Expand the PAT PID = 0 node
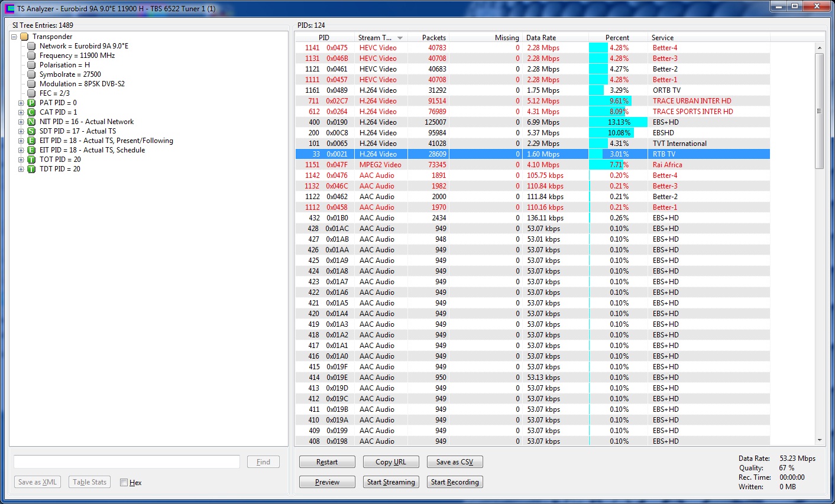Image resolution: width=835 pixels, height=504 pixels. point(21,103)
